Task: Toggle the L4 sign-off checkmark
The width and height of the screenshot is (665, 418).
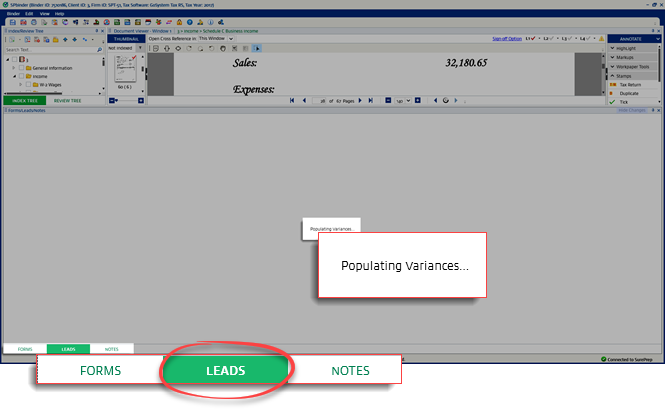Action: point(586,39)
